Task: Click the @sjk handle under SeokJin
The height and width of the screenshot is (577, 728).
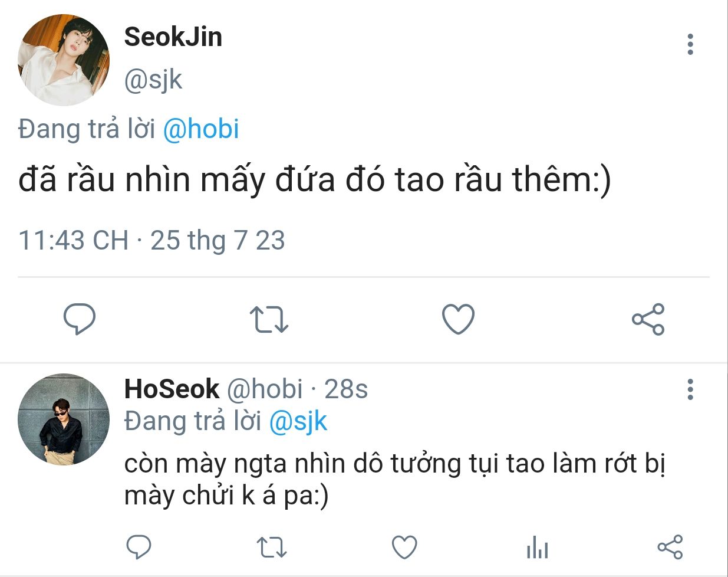Action: click(153, 80)
